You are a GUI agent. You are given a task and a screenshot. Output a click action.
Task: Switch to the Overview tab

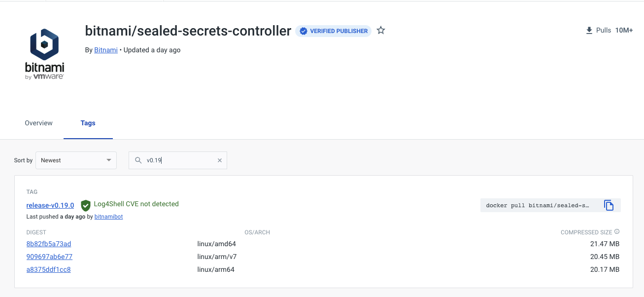(38, 123)
